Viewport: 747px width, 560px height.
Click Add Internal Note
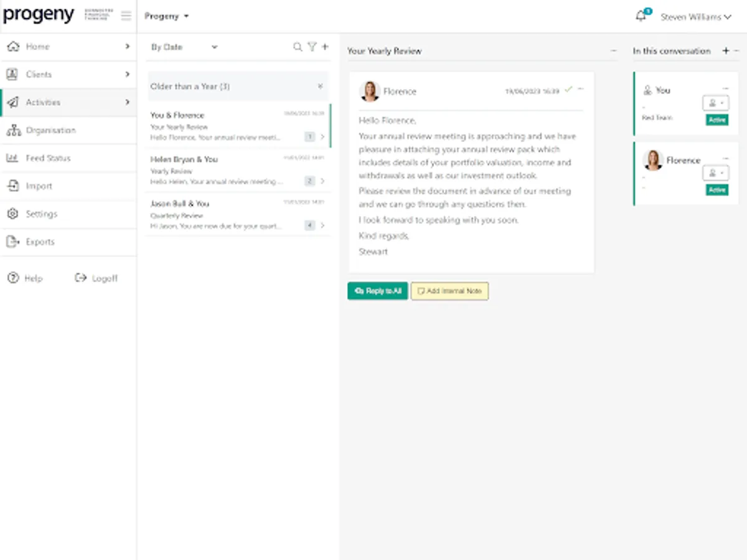pyautogui.click(x=449, y=291)
